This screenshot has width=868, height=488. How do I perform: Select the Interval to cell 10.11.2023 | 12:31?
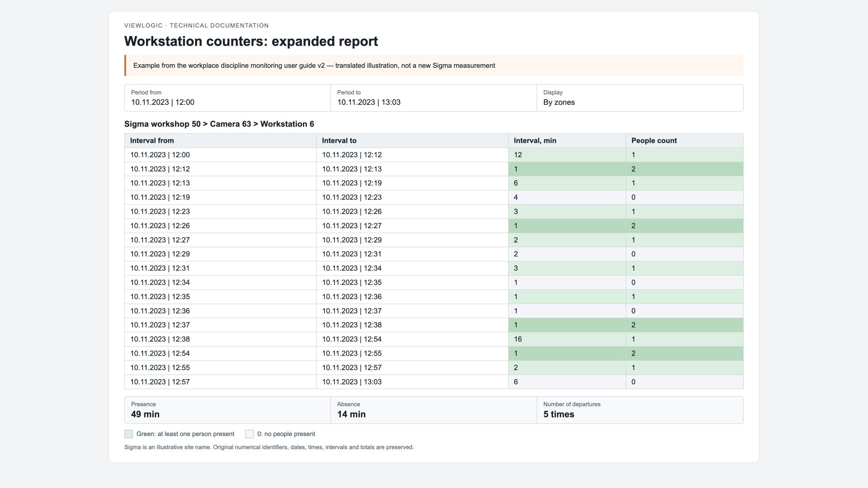(x=412, y=254)
